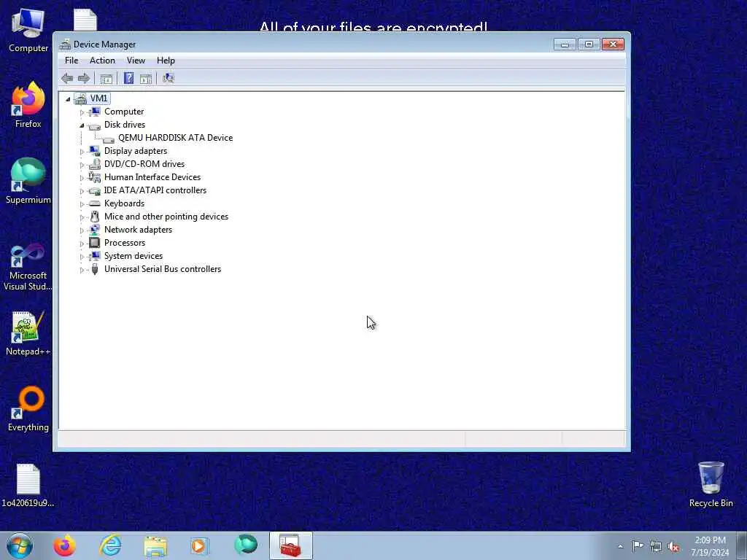Screen dimensions: 747x560
Task: Launch Firefox from the taskbar
Action: tap(64, 545)
